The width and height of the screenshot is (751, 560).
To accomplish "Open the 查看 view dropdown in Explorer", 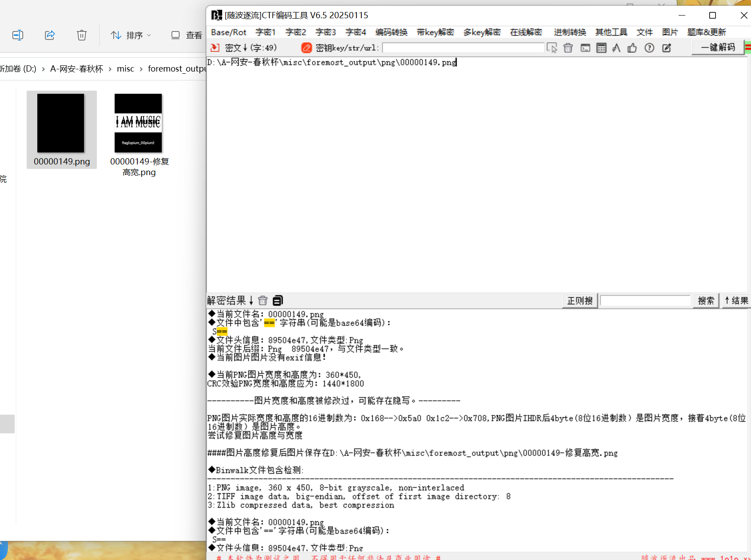I will (x=187, y=35).
